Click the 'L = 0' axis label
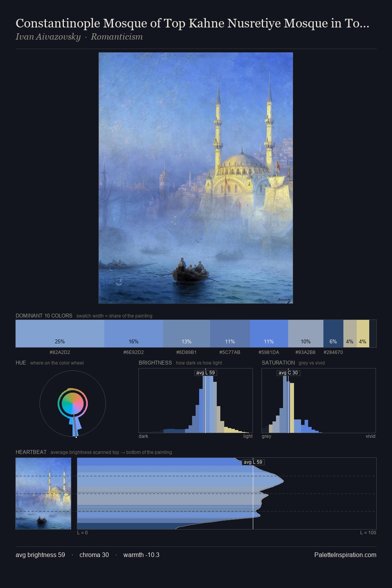This screenshot has height=588, width=392. (x=82, y=533)
